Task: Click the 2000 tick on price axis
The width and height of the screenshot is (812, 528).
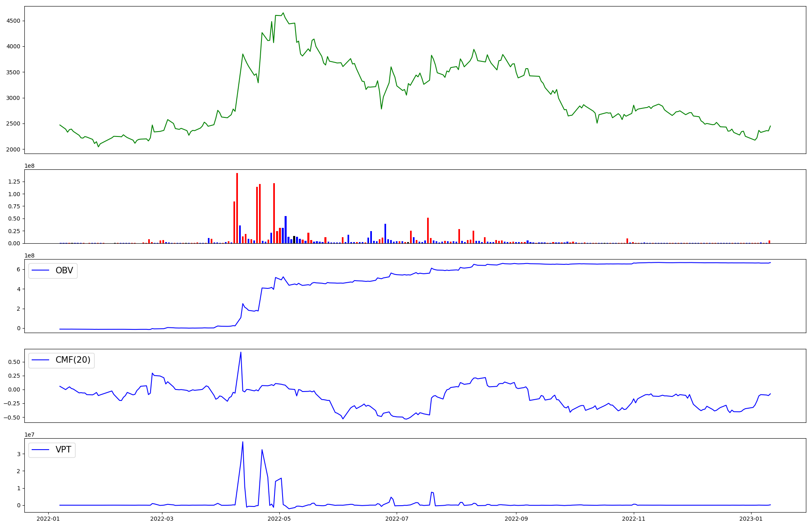Action: [13, 149]
